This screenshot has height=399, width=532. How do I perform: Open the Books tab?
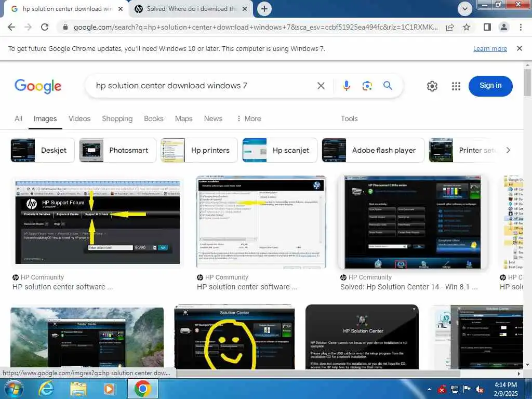[x=153, y=119]
